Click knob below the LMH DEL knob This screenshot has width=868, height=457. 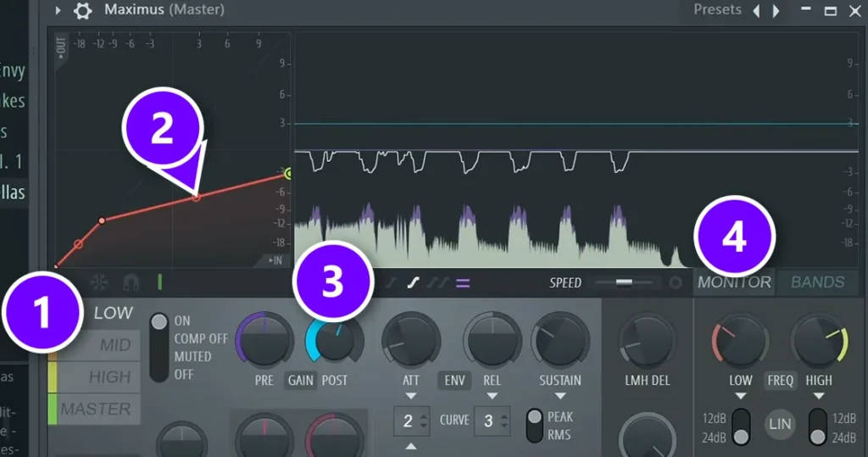[647, 437]
